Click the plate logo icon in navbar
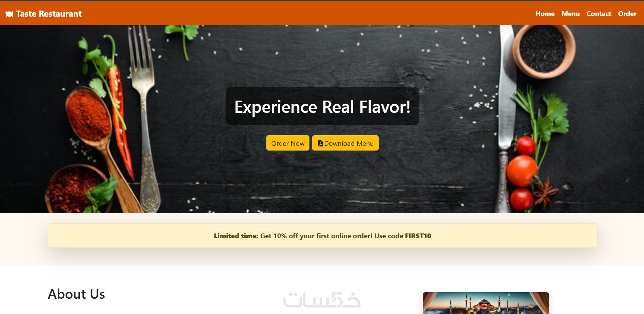The image size is (644, 314). coord(9,14)
